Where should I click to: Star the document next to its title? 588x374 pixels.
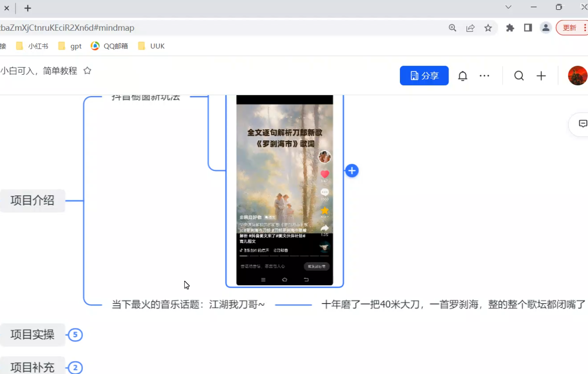coord(87,71)
